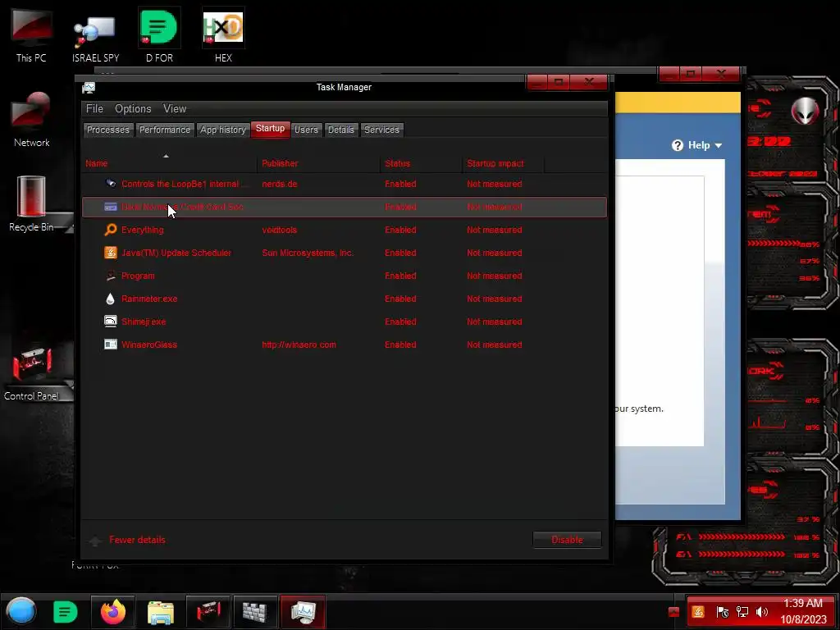Launch Firefox from the taskbar

point(113,612)
